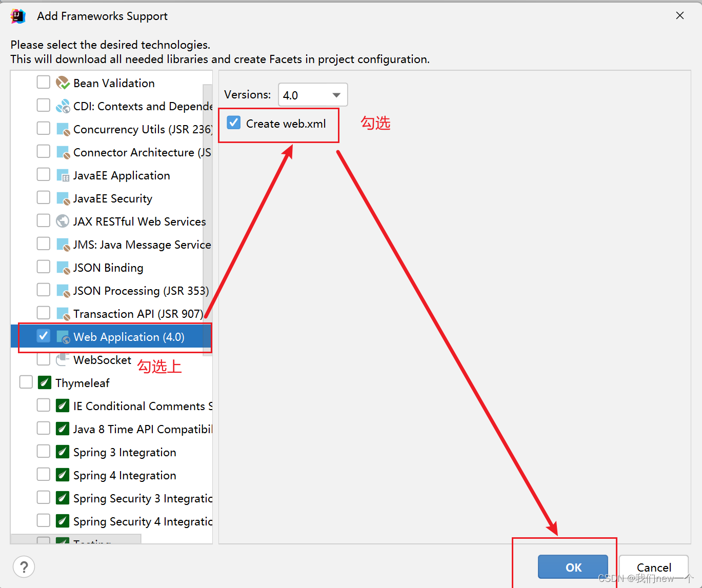Check the Spring Security 4 Integration checkbox
This screenshot has height=588, width=702.
(44, 520)
